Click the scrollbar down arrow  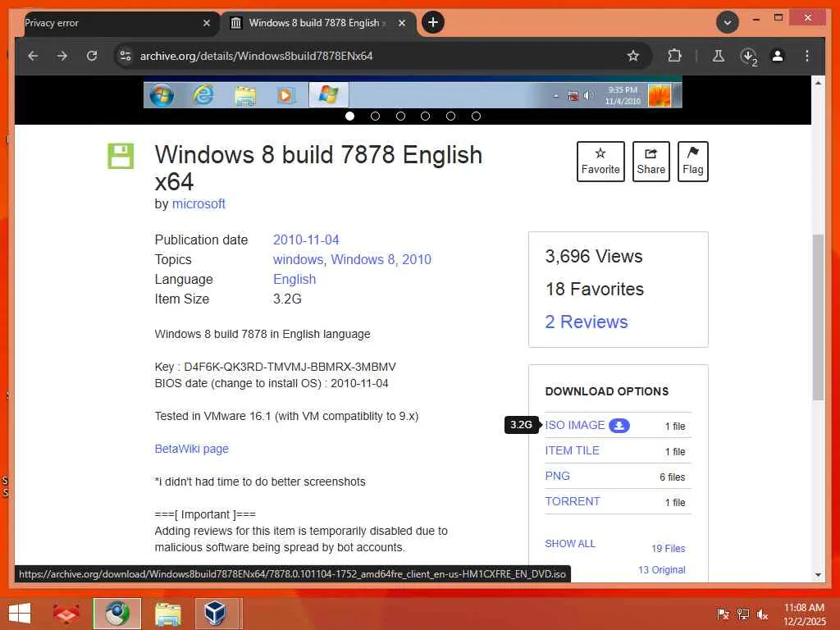[818, 575]
